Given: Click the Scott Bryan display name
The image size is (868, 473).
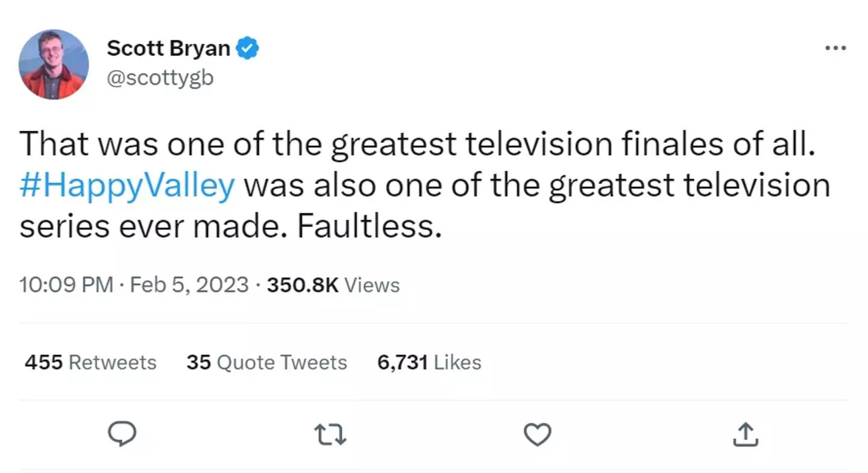Looking at the screenshot, I should pos(168,48).
